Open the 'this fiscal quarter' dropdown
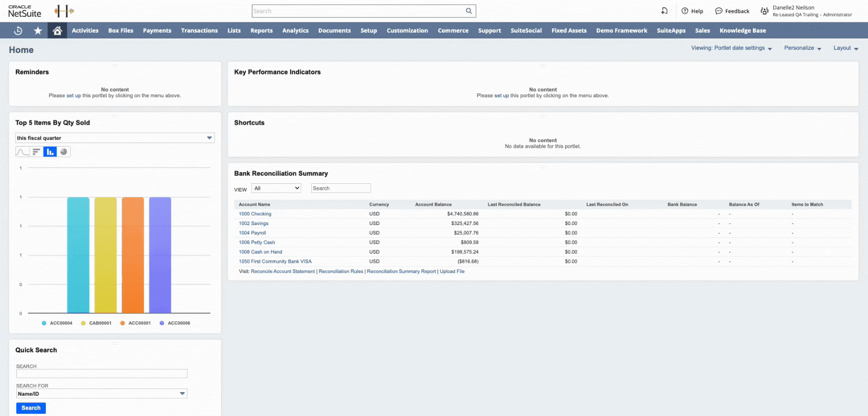 pos(115,138)
